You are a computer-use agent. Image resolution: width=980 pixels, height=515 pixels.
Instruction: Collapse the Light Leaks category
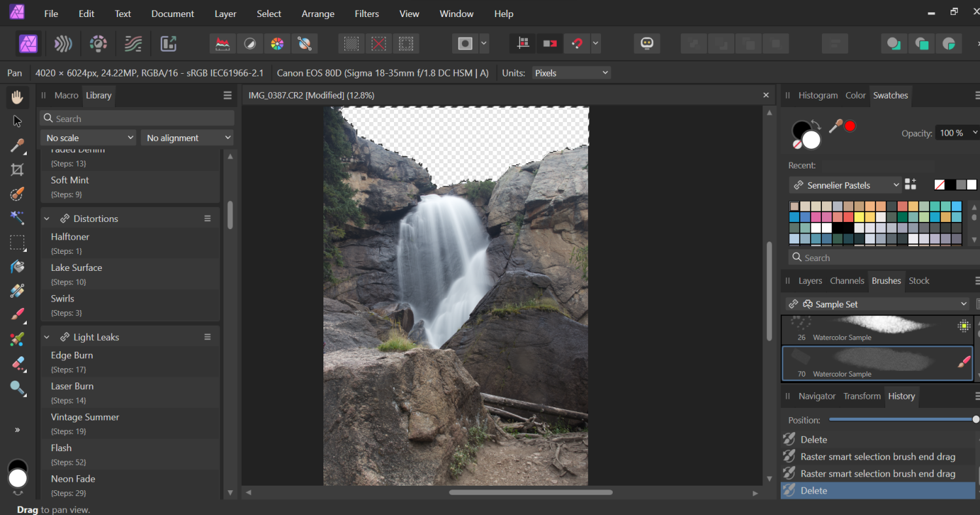tap(46, 337)
